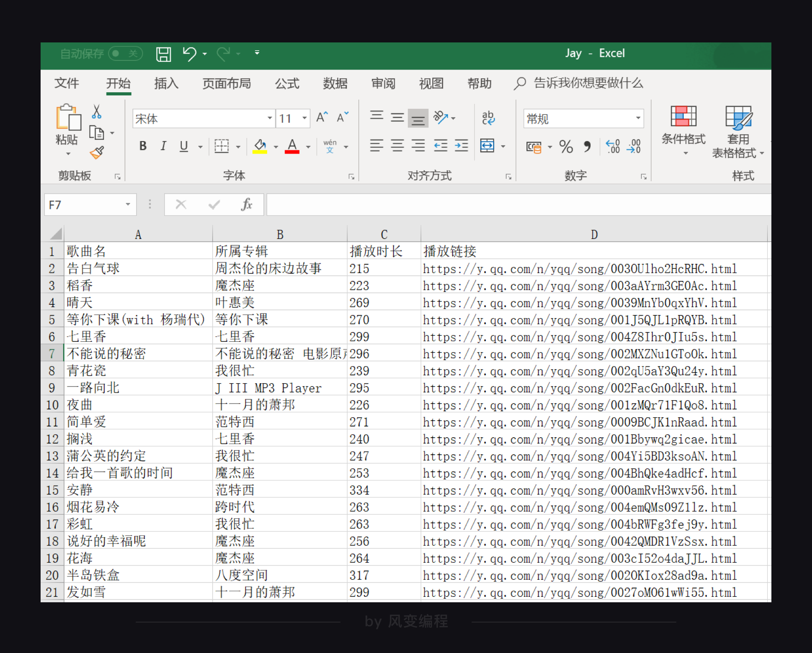This screenshot has height=653, width=812.
Task: Switch to the 插入 tab
Action: pyautogui.click(x=166, y=83)
